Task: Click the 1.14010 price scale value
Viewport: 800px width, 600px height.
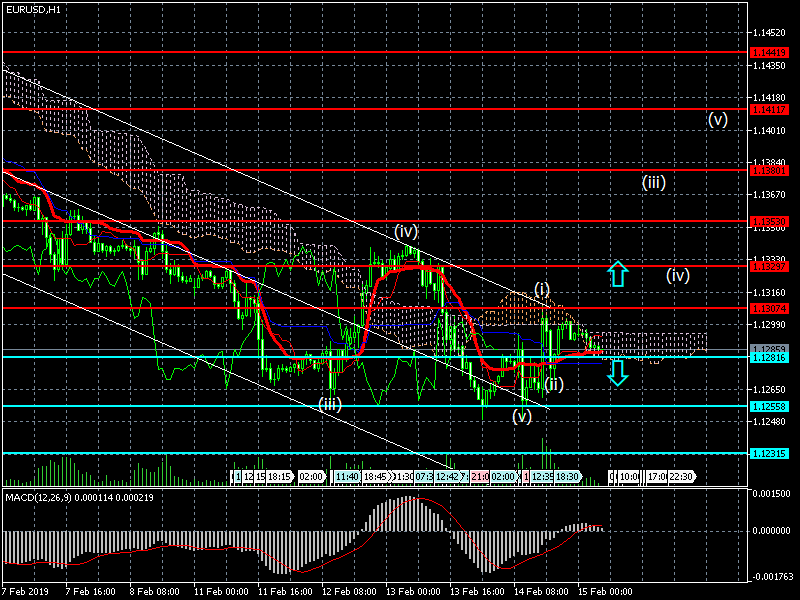Action: [x=769, y=131]
